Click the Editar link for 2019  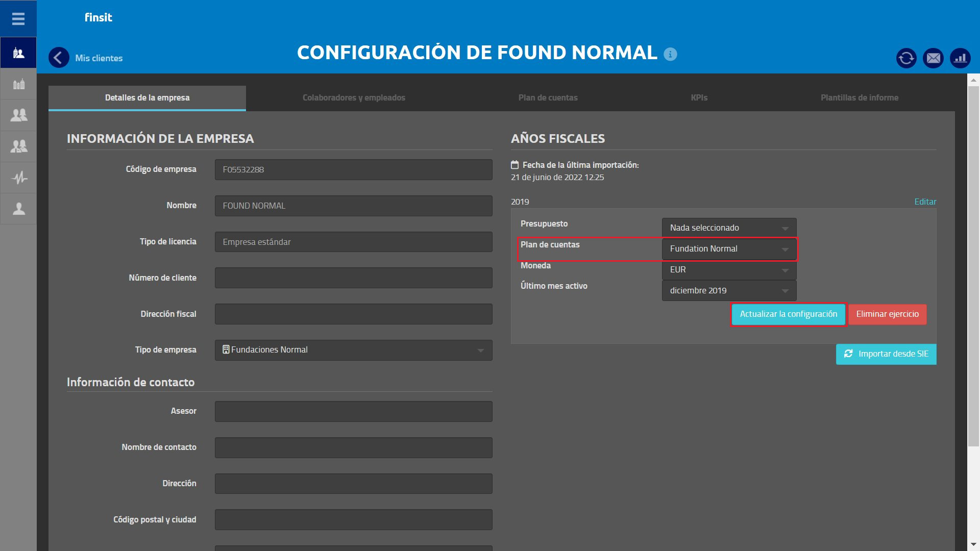(x=925, y=202)
